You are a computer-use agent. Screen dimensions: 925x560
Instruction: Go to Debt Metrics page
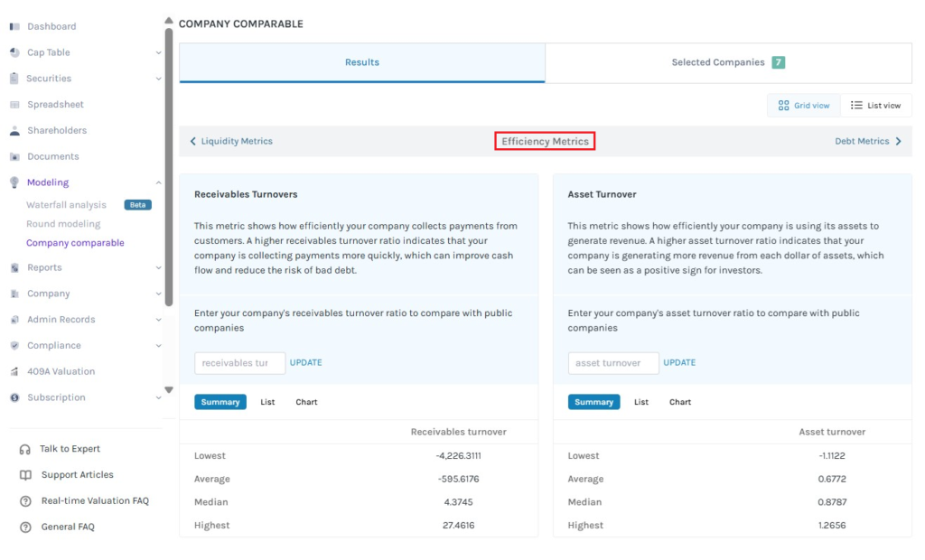point(868,141)
